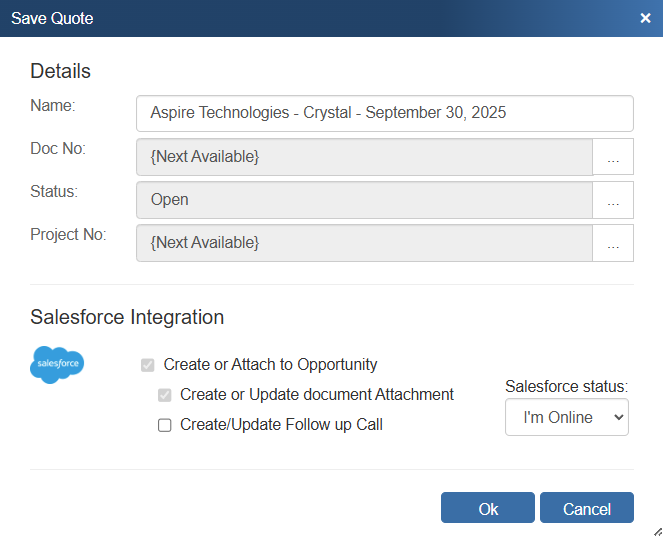Image resolution: width=663 pixels, height=537 pixels.
Task: Open the Project No ellipsis browse button
Action: 613,243
